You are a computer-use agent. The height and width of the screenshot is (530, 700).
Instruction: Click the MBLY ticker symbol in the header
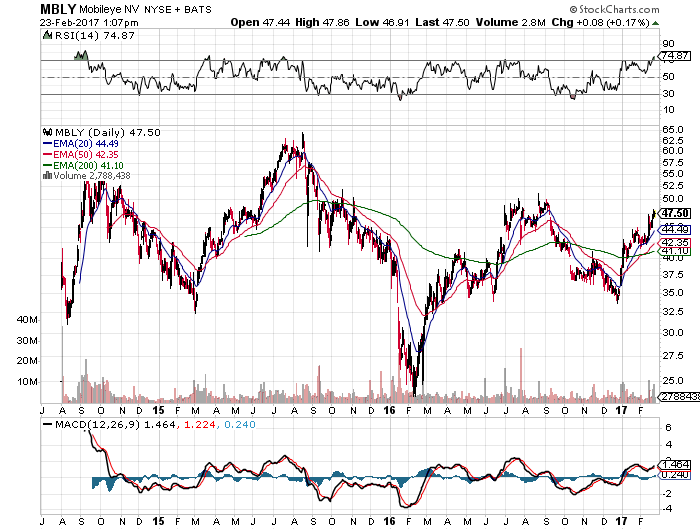pyautogui.click(x=58, y=9)
